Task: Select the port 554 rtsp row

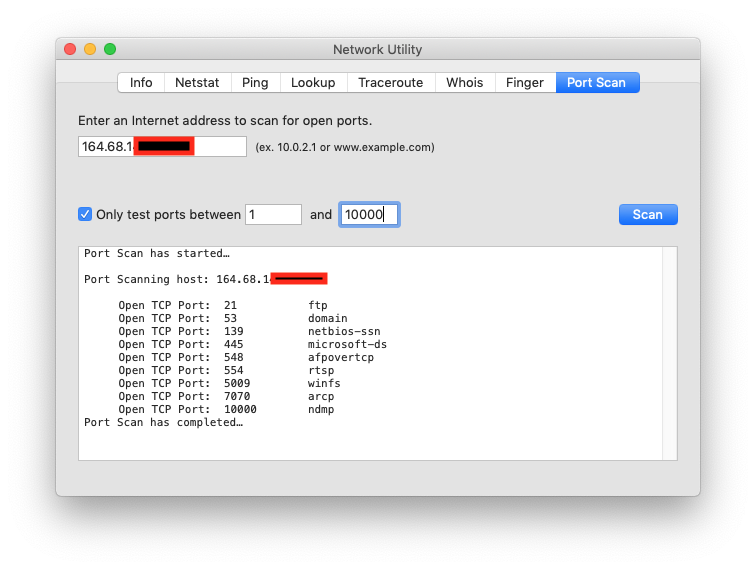Action: pos(226,370)
